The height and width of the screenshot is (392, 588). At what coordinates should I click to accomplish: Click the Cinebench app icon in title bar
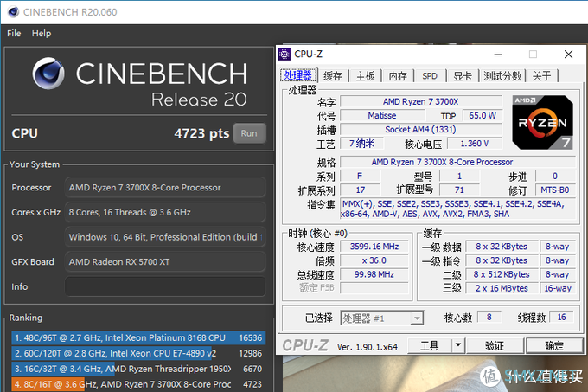click(13, 12)
